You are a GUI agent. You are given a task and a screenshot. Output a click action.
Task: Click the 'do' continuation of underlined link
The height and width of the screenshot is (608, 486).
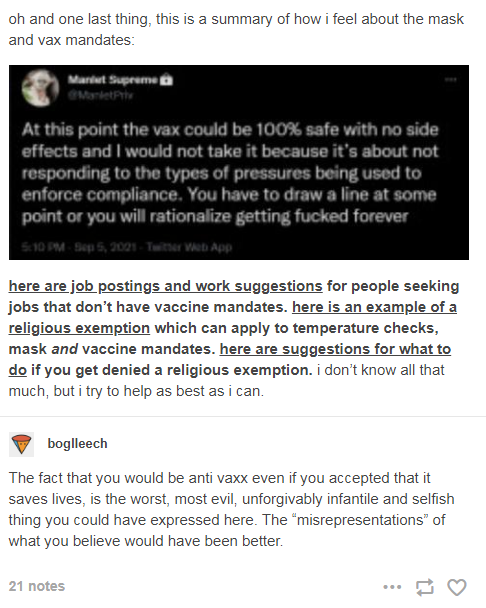(x=17, y=370)
